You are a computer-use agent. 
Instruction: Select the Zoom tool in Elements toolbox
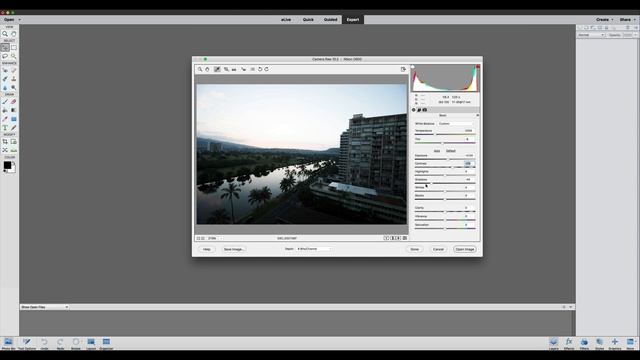coord(5,34)
